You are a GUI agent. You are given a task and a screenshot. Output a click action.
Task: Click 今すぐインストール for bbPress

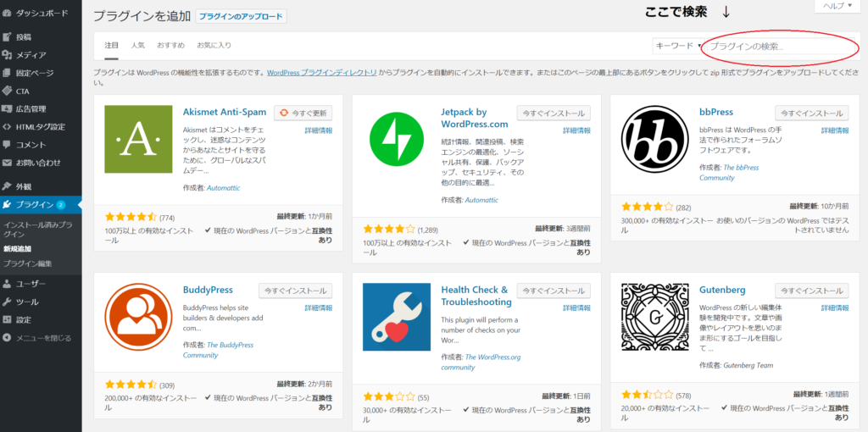click(812, 113)
